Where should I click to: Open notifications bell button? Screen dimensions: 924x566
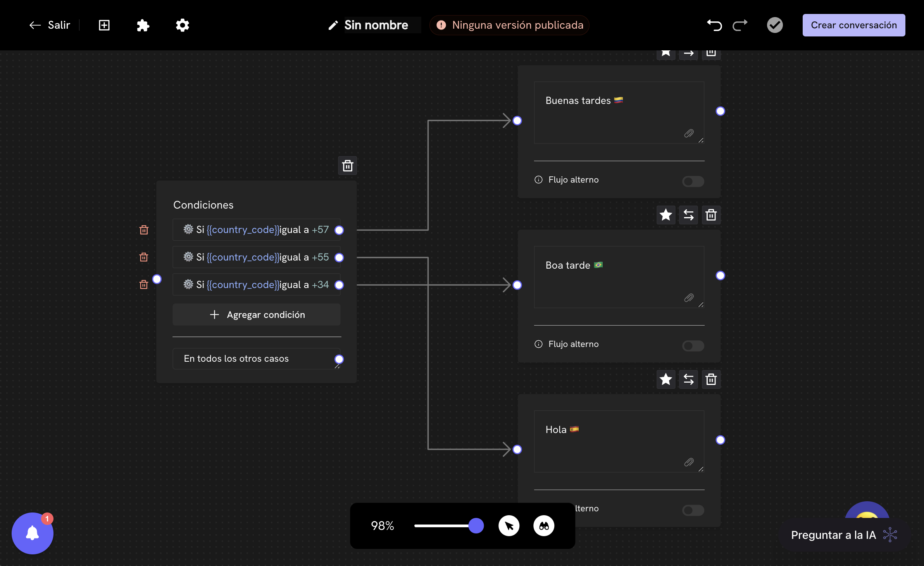coord(33,533)
